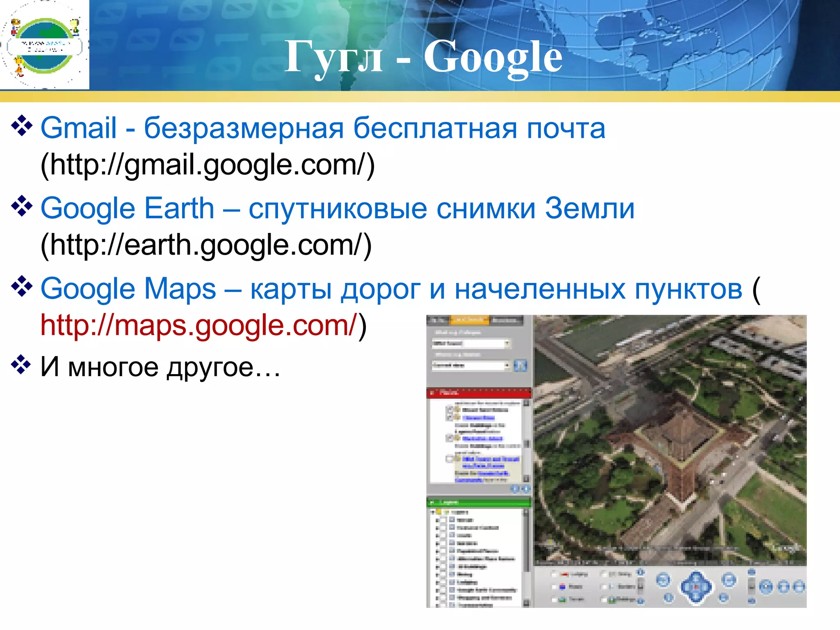
Task: Click the school logo in the slide corner
Action: [x=44, y=45]
